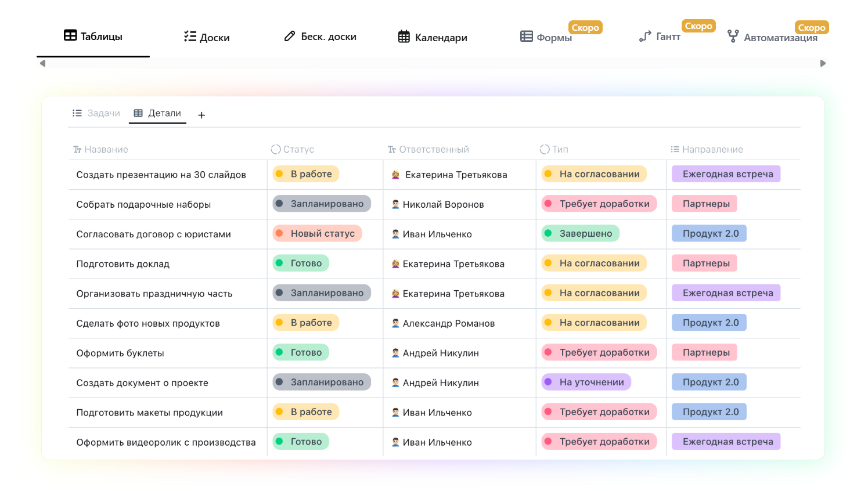Viewport: 868px width, 491px height.
Task: Switch to the Задачи view tab
Action: click(x=96, y=113)
